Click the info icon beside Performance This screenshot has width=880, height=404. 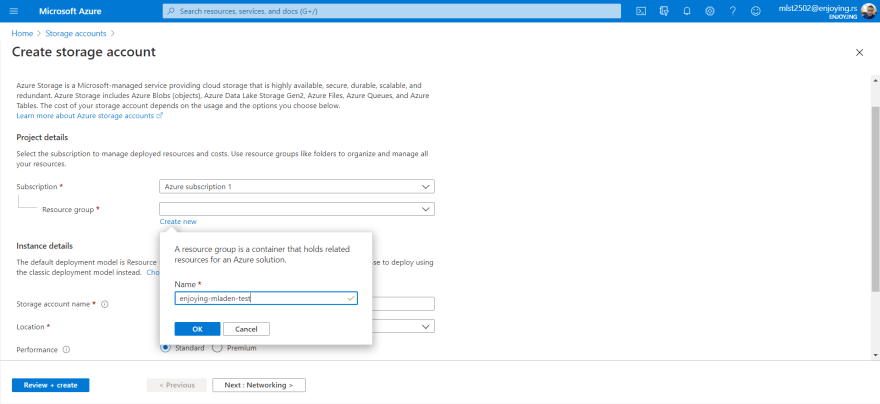66,350
